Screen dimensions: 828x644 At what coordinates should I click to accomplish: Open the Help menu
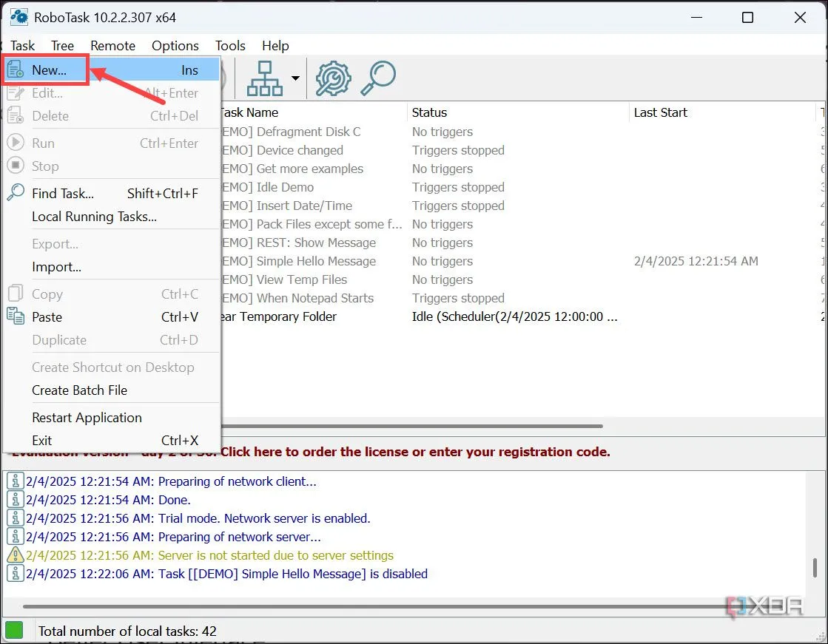(x=276, y=46)
